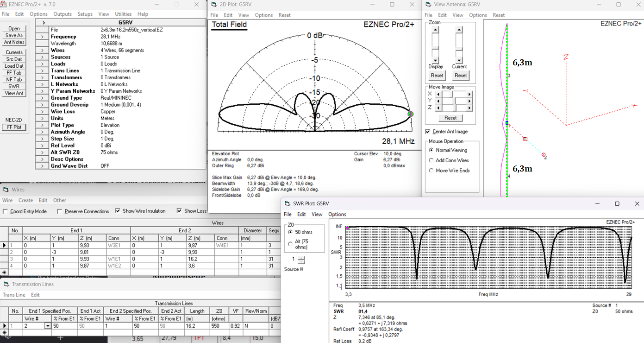Open the Create menu in Wires window
Image resolution: width=644 pixels, height=343 pixels.
tap(25, 200)
